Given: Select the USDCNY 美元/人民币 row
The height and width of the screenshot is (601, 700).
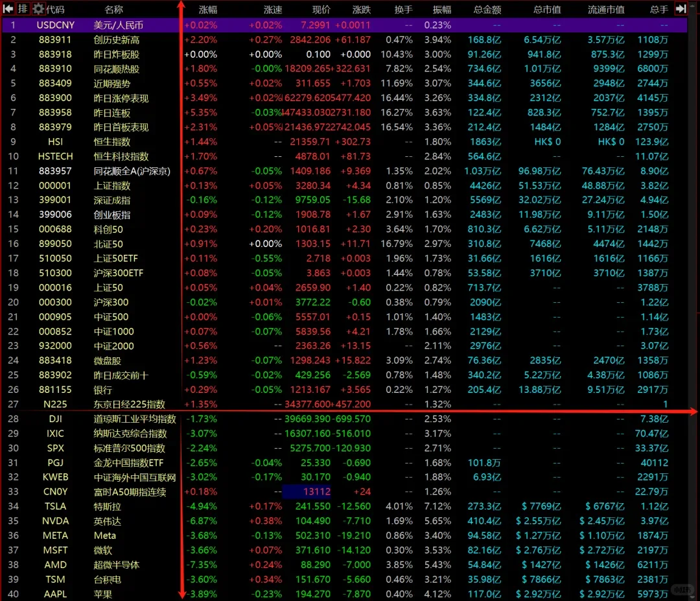Looking at the screenshot, I should tap(345, 25).
